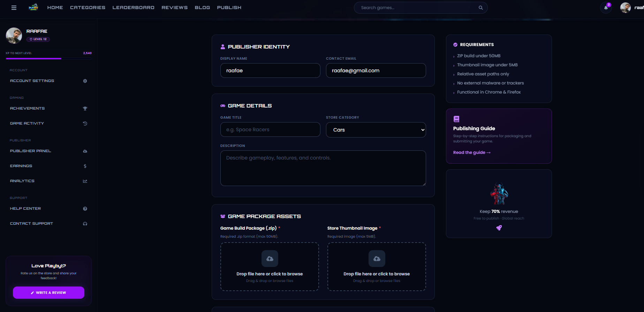The height and width of the screenshot is (312, 644).
Task: Open Account Settings in sidebar
Action: tap(48, 81)
